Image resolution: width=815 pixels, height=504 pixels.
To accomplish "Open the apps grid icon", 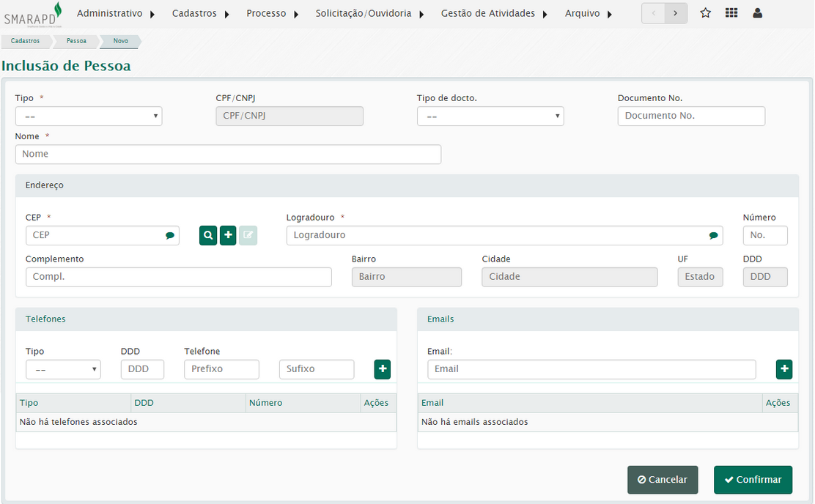I will pyautogui.click(x=731, y=13).
